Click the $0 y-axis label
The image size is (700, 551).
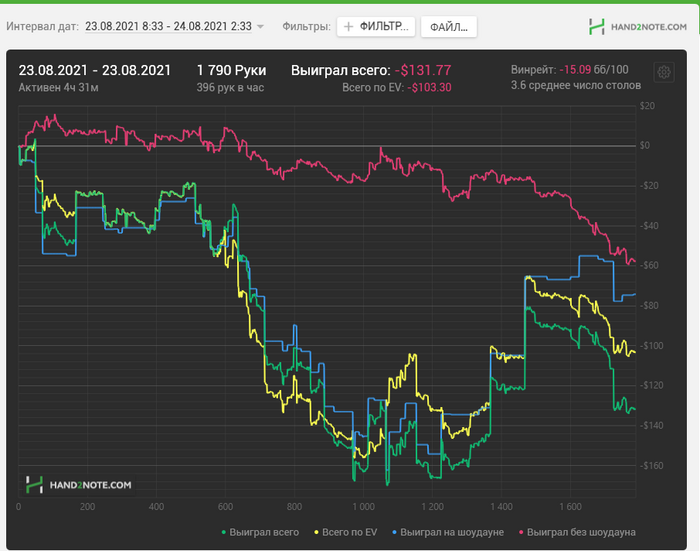[645, 146]
